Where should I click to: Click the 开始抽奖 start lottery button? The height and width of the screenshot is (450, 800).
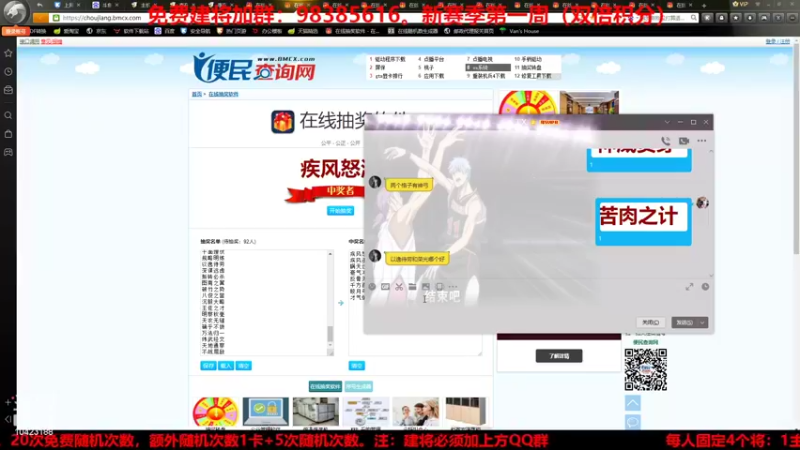click(340, 211)
